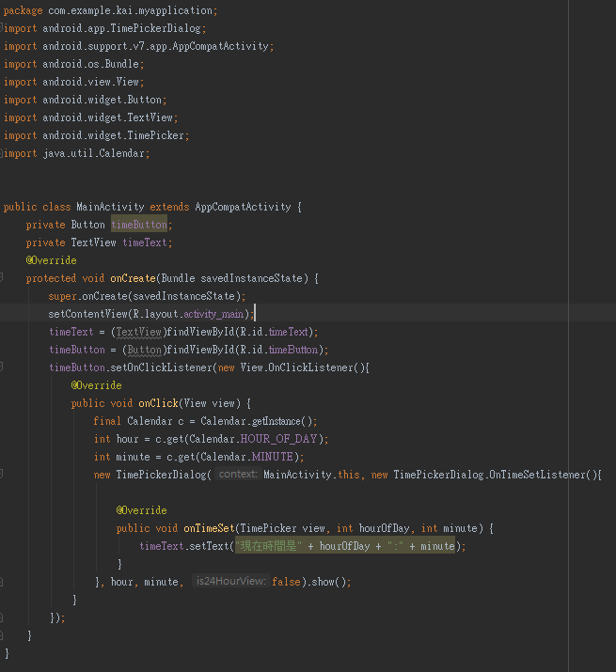Click import android.widget.TextView statement
The image size is (616, 672).
click(x=90, y=117)
